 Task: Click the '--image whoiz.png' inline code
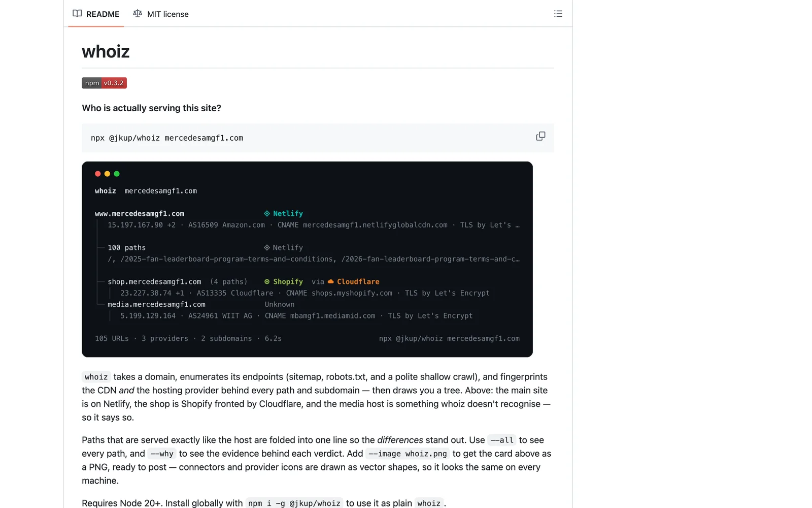coord(408,454)
